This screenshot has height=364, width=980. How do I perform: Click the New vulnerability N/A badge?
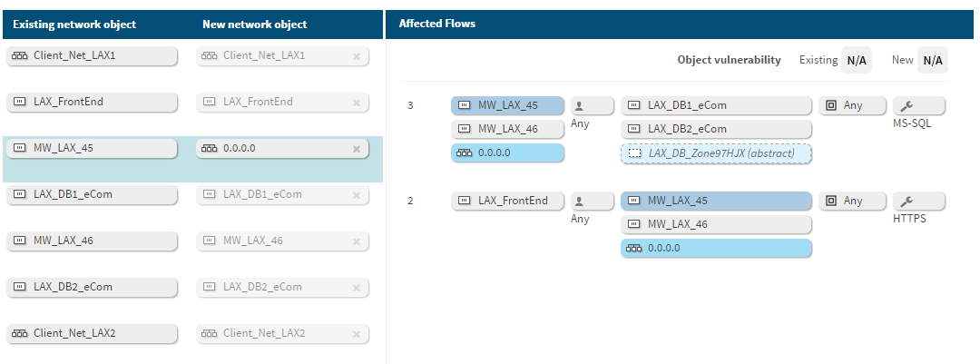(932, 61)
